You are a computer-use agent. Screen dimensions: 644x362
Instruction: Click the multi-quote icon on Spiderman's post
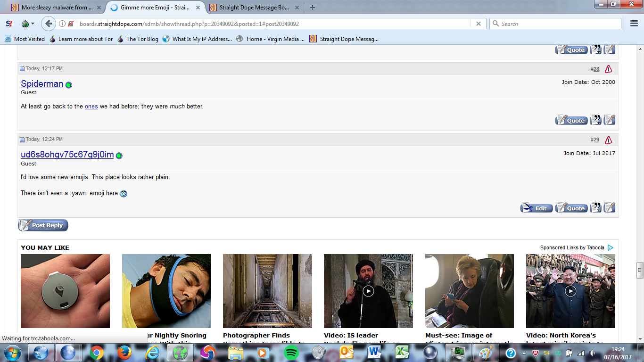pyautogui.click(x=595, y=120)
